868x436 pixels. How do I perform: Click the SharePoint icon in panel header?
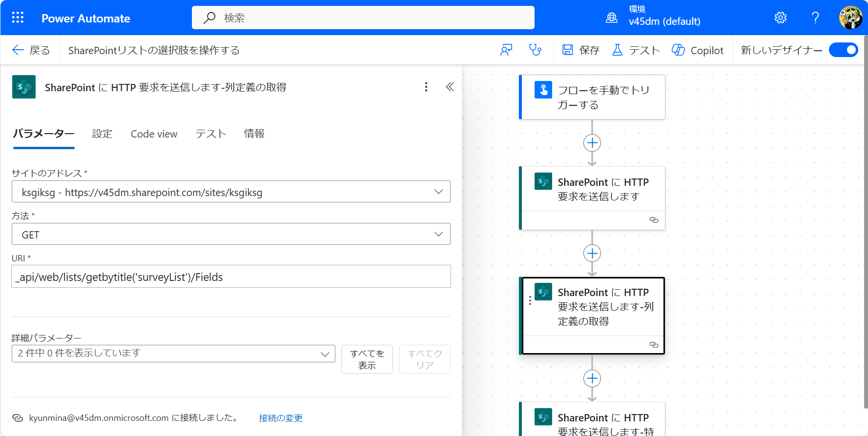point(24,87)
